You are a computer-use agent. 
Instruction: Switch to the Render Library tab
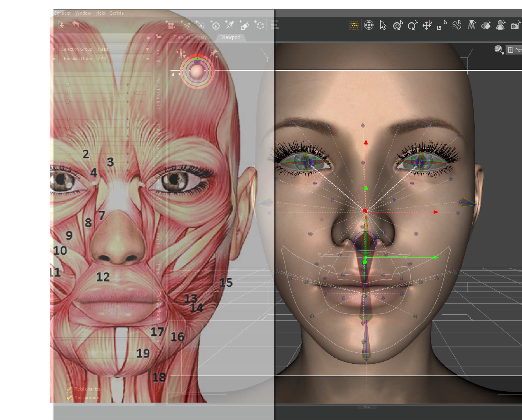[190, 37]
